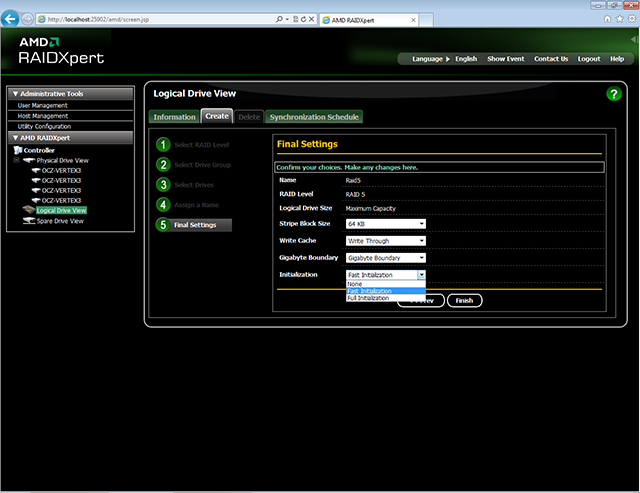Collapse the AMD RAIDXpert section
The width and height of the screenshot is (640, 493).
coord(15,138)
